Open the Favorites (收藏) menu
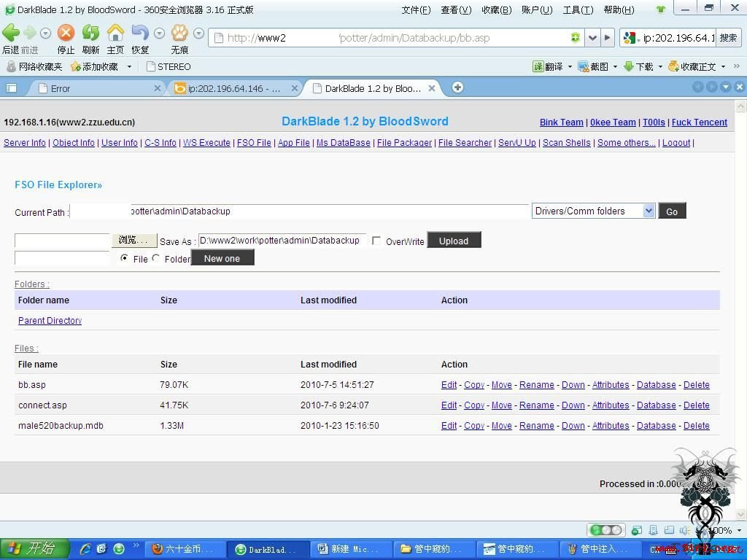 (x=496, y=10)
